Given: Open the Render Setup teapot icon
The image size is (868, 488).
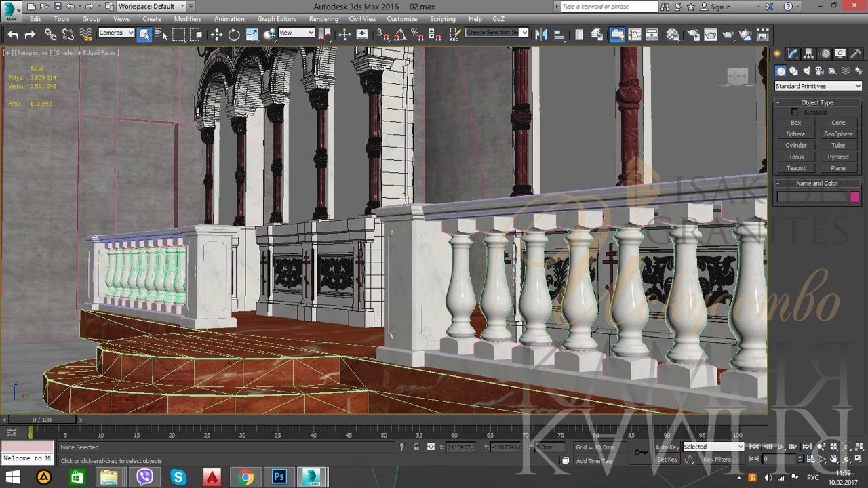Looking at the screenshot, I should tap(693, 35).
